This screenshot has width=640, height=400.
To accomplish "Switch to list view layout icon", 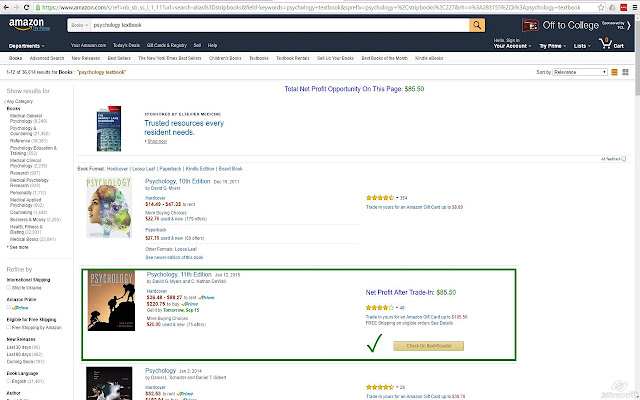I will click(x=614, y=72).
